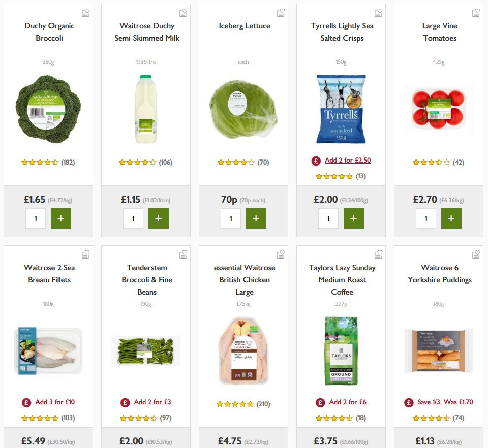Image resolution: width=488 pixels, height=448 pixels.
Task: Add Large Vine Tomatoes with the plus button
Action: point(451,218)
